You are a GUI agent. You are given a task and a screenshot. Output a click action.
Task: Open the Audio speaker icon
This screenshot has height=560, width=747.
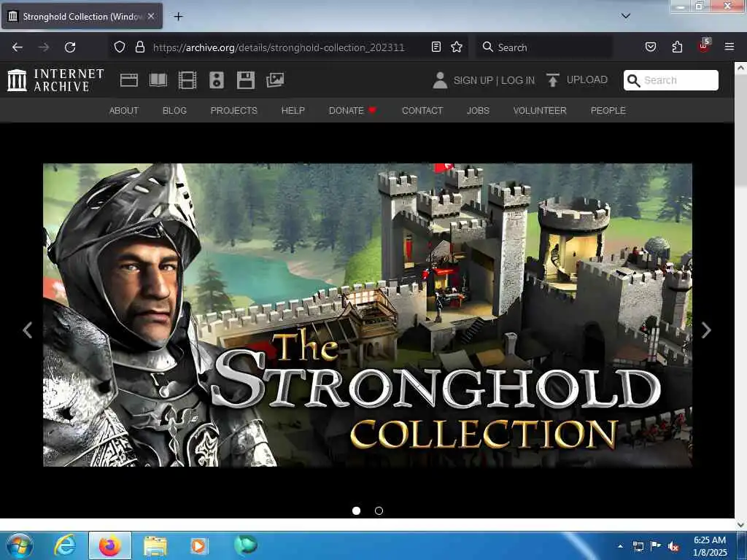coord(216,80)
